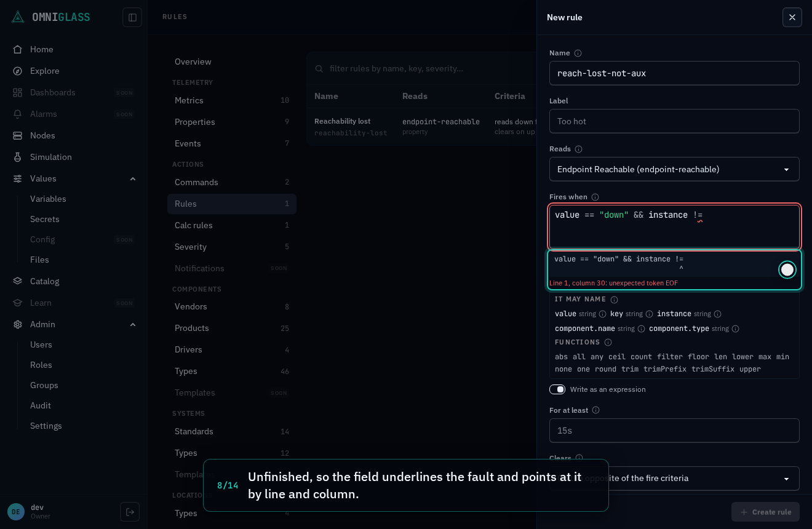The image size is (812, 529).
Task: Click info icon next to component.name
Action: click(641, 328)
